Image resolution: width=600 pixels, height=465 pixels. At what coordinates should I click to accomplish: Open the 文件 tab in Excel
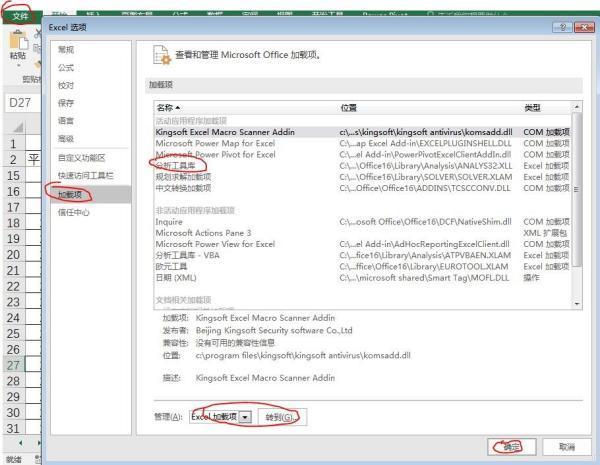tap(20, 16)
